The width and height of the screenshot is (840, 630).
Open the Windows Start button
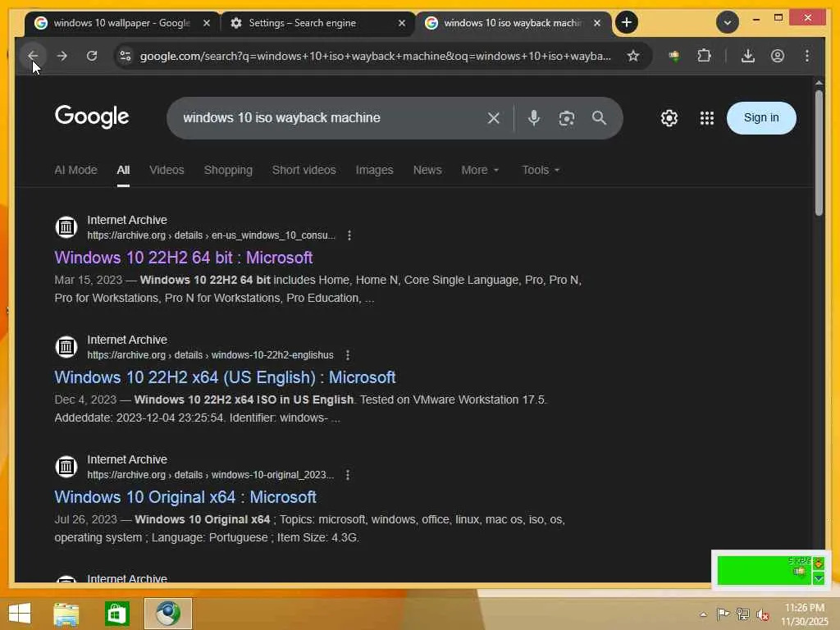[20, 614]
